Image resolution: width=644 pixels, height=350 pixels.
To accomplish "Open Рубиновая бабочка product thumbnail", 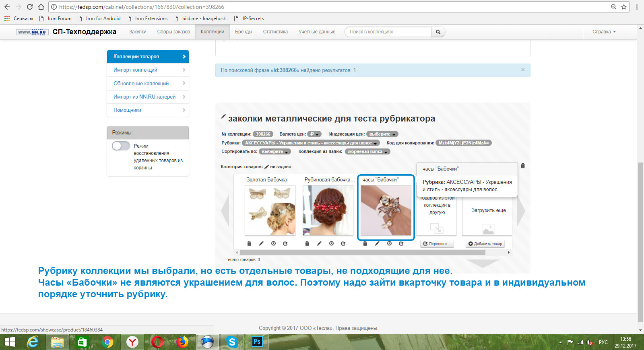I will pos(328,210).
